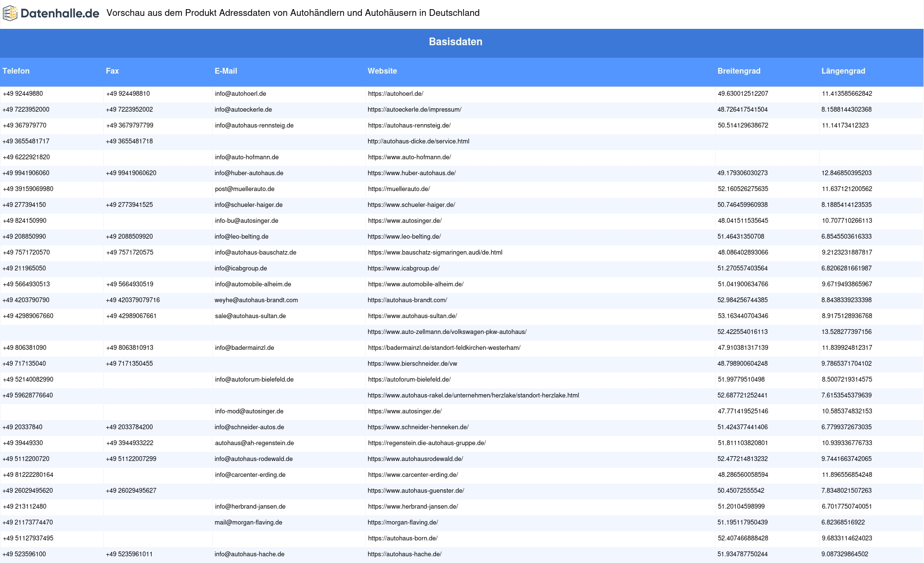Open website https://www.schueler-haiger.de/
Viewport: 924px width, 563px height.
(x=411, y=205)
